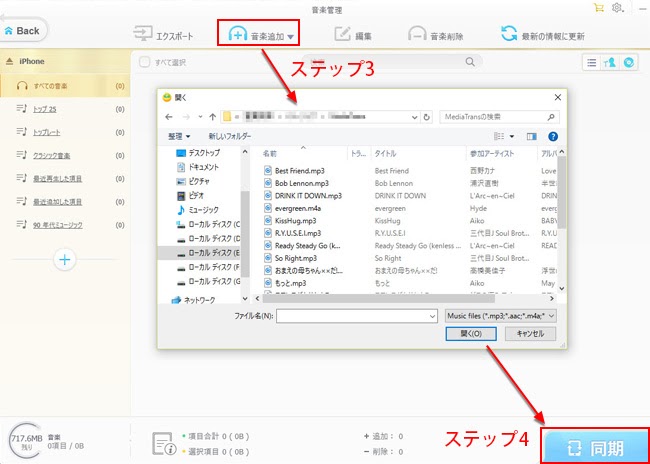The height and width of the screenshot is (464, 650).
Task: Select the file So Right.mp3
Action: (x=296, y=258)
